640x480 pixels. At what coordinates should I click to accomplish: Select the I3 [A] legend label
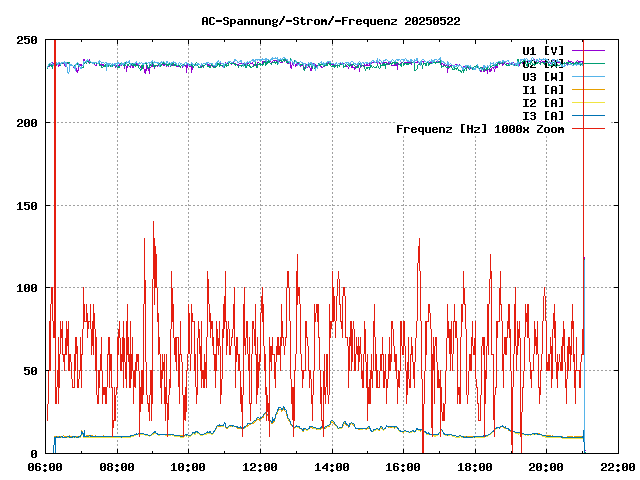click(x=543, y=115)
